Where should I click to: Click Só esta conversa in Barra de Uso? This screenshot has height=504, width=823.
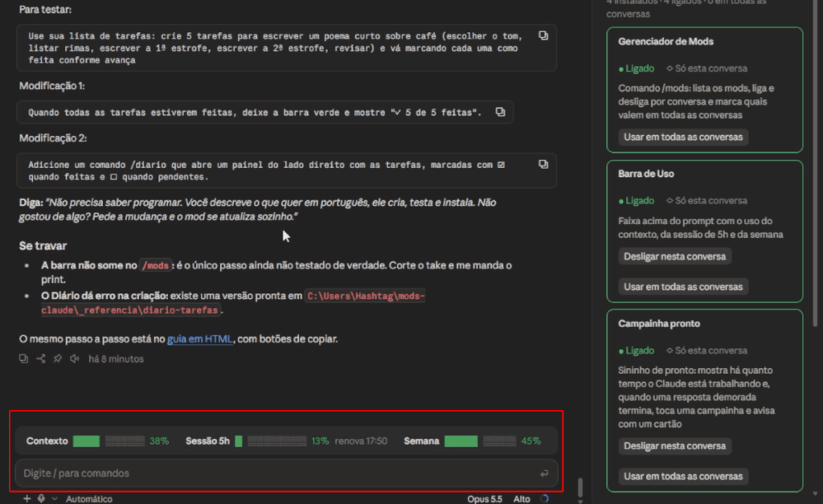tap(710, 200)
